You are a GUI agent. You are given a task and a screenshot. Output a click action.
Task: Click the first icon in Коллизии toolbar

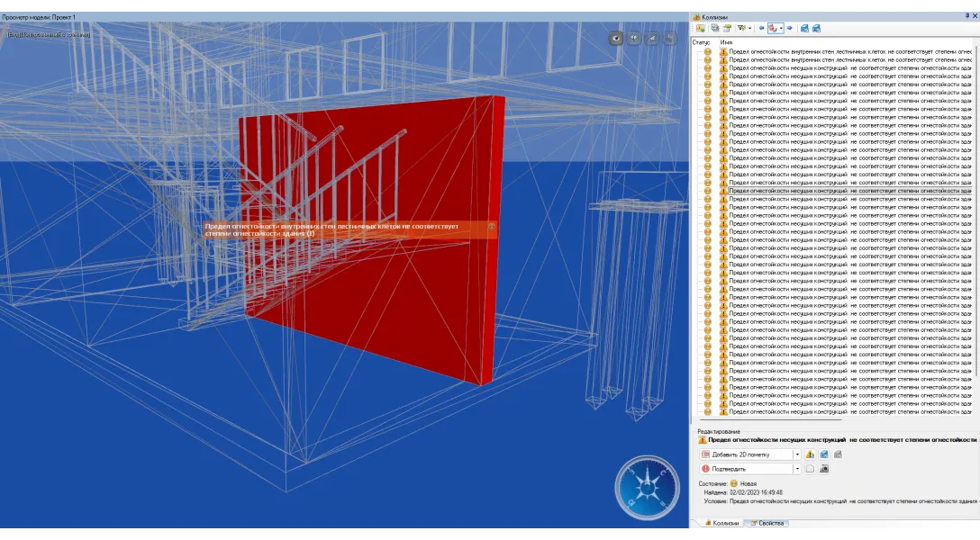(x=700, y=29)
